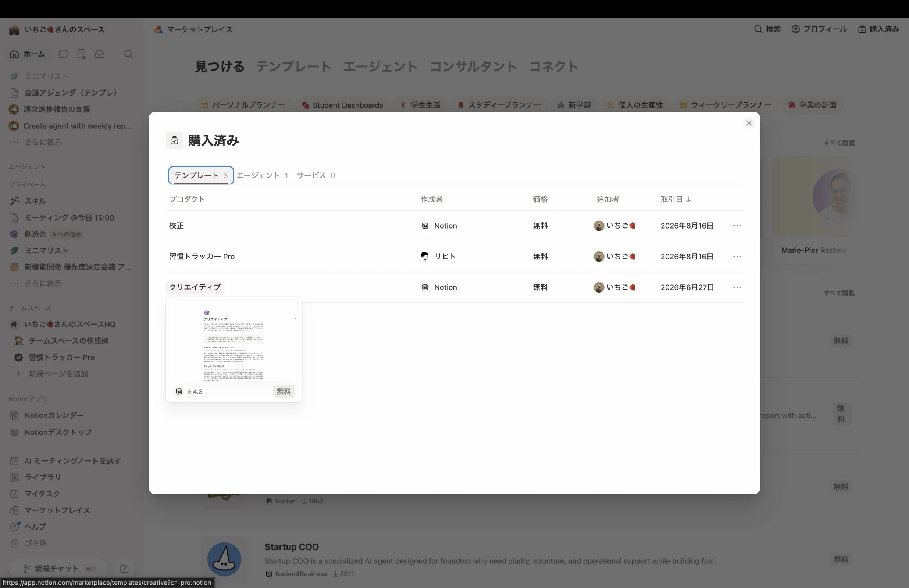
Task: Open more options for 校正 row
Action: [x=737, y=226]
